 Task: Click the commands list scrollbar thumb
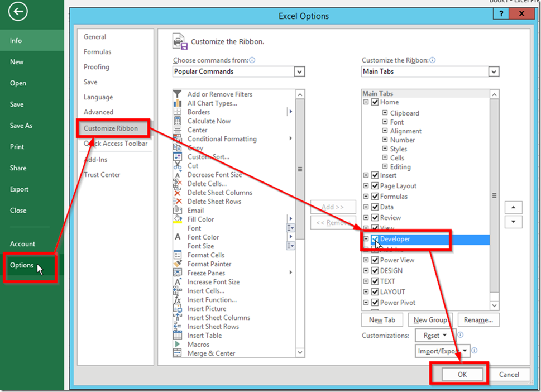click(x=300, y=169)
